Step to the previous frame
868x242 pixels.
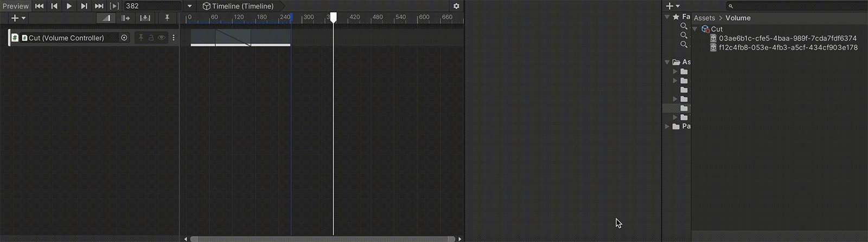pos(54,6)
